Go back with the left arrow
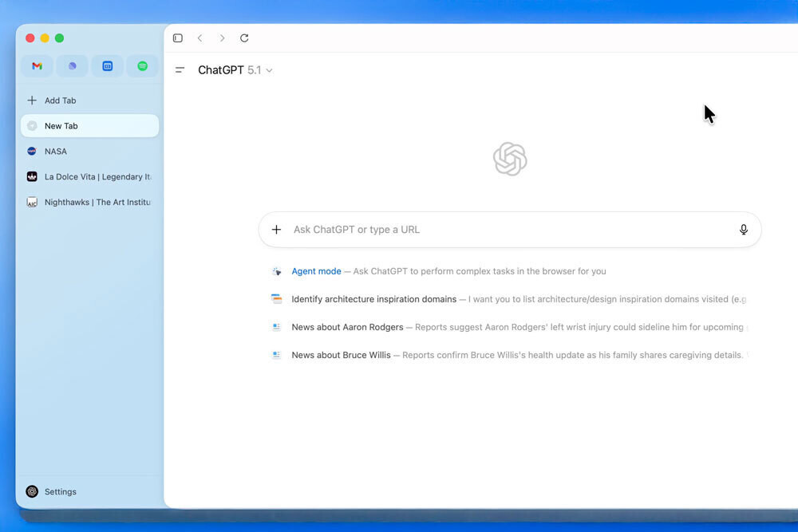Image resolution: width=798 pixels, height=532 pixels. point(199,38)
